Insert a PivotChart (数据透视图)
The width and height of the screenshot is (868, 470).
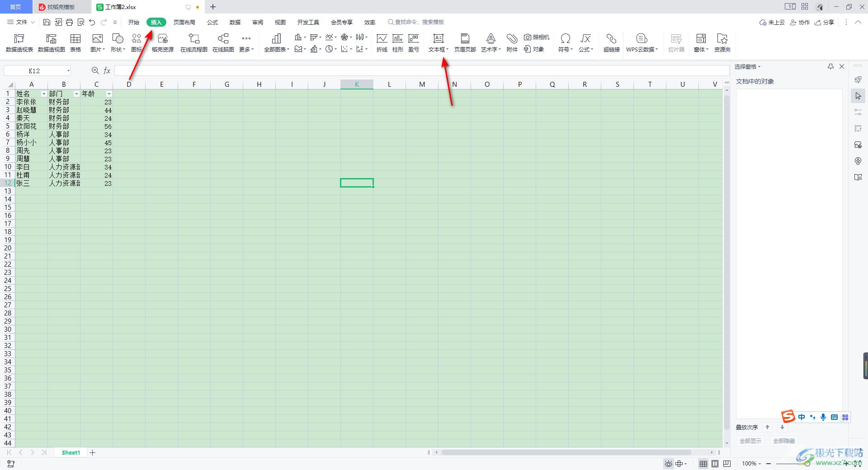point(52,43)
